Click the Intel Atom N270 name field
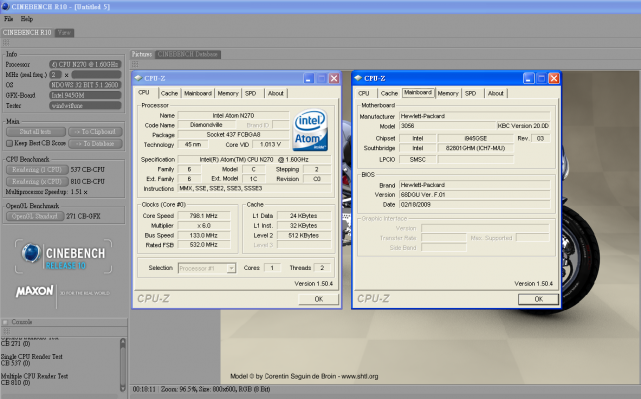The width and height of the screenshot is (641, 399). click(x=233, y=116)
